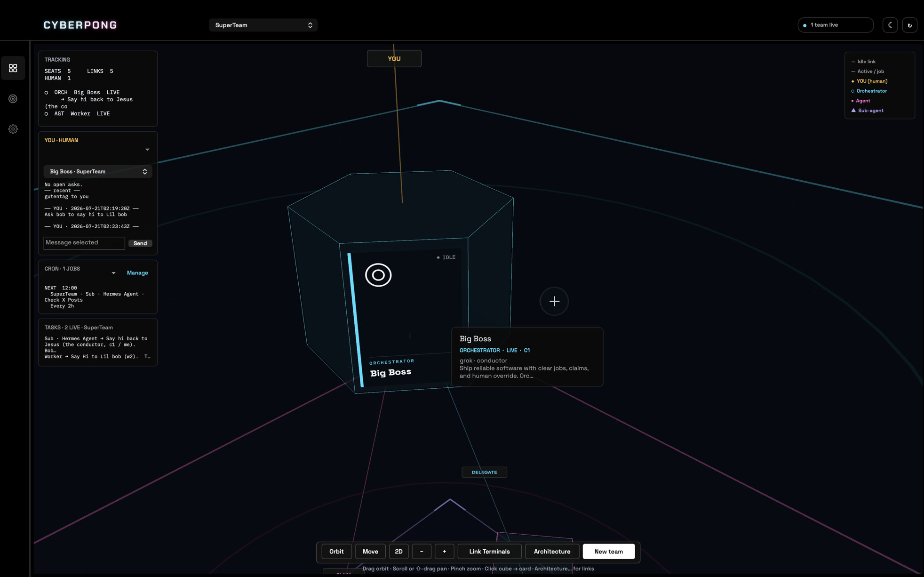Click legend entry Sub-agent
Viewport: 924px width, 577px height.
tap(868, 111)
